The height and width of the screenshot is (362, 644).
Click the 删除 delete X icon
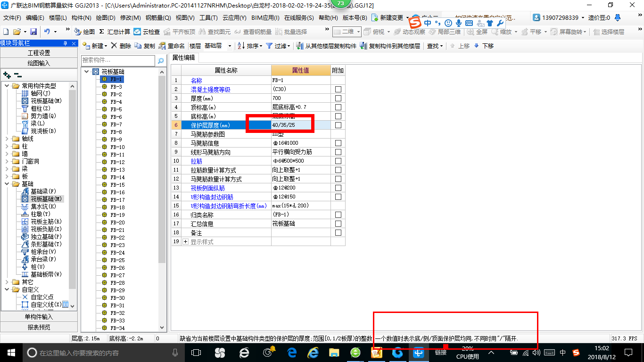tap(114, 46)
